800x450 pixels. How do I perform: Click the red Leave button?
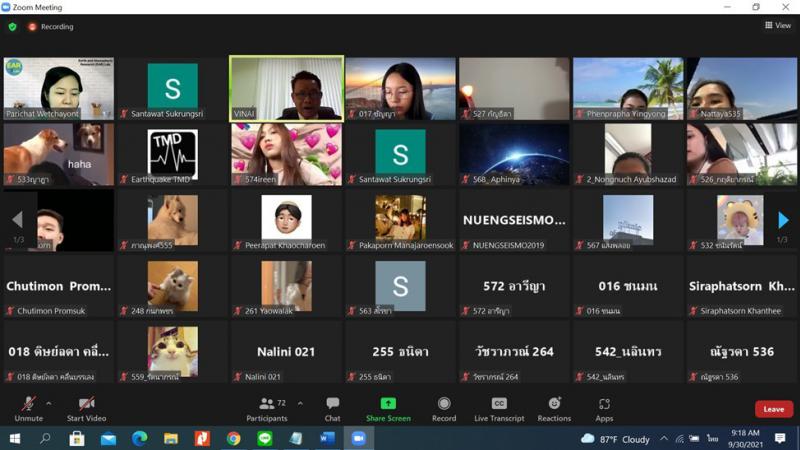click(x=773, y=409)
